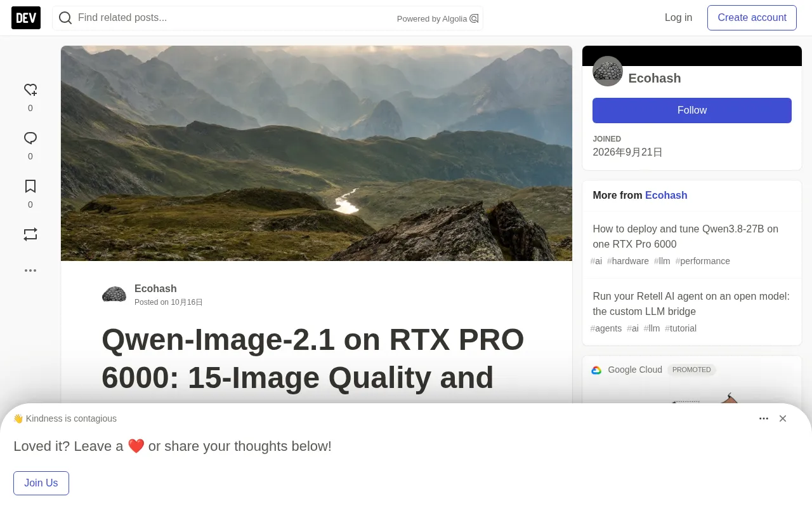Viewport: 812px width, 508px height.
Task: Open the Kindness banner options ellipsis
Action: [764, 418]
